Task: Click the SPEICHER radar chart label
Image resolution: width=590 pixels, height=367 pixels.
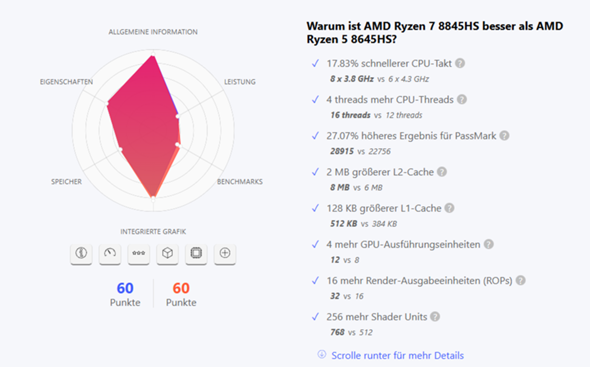Action: click(x=67, y=182)
